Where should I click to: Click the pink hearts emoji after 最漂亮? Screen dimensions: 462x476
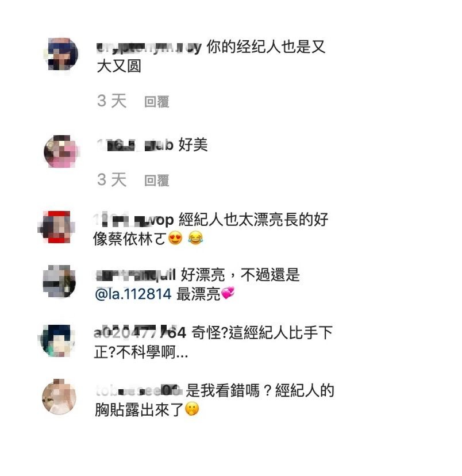(228, 293)
